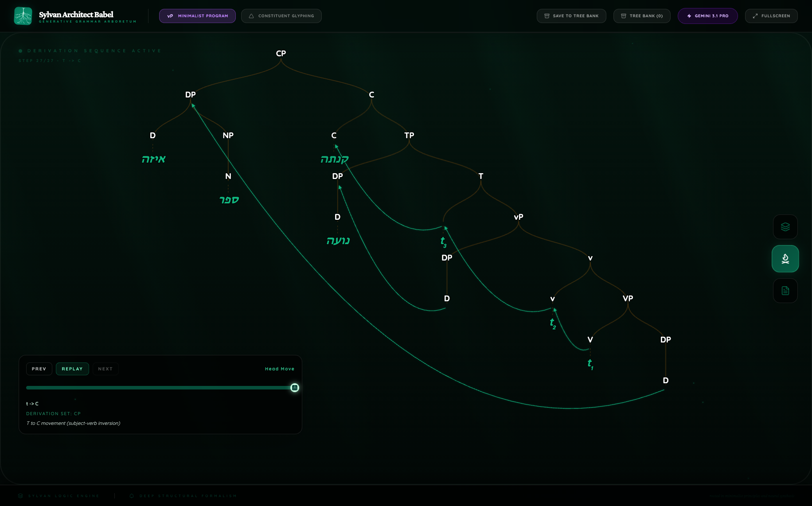
Task: Click the t3 trace under T
Action: [x=443, y=242]
